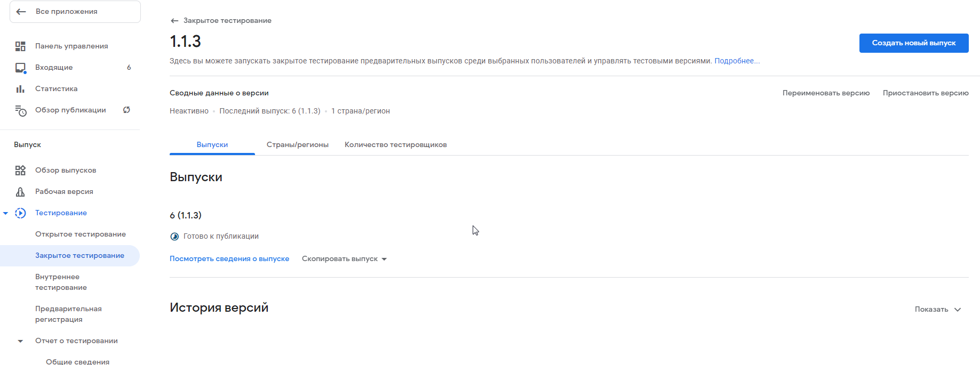
Task: Click the Создать новый выпуск button
Action: pyautogui.click(x=914, y=43)
